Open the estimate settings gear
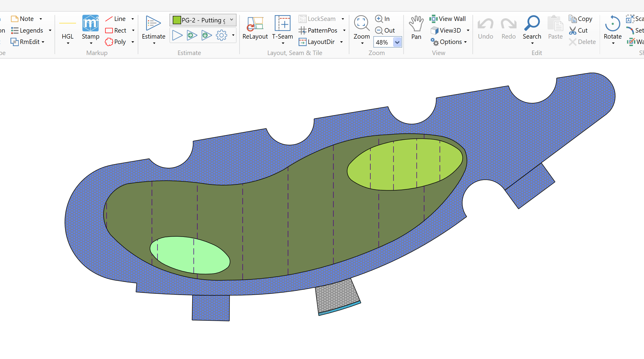This screenshot has height=359, width=644. 222,35
